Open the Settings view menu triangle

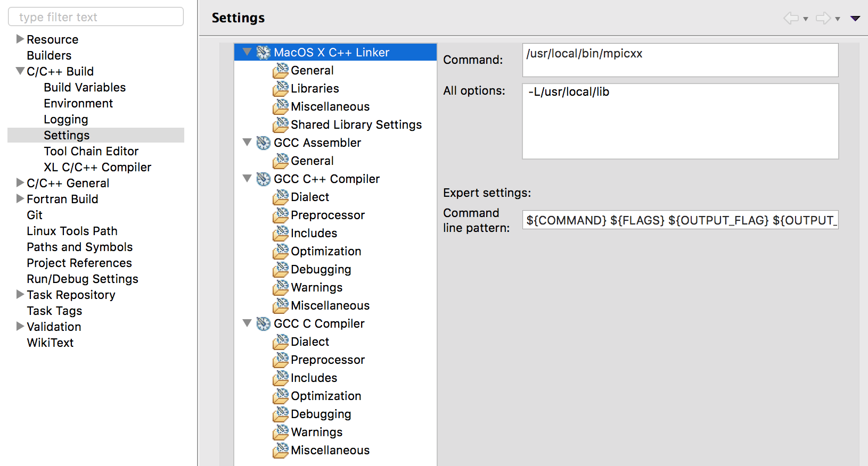tap(855, 19)
